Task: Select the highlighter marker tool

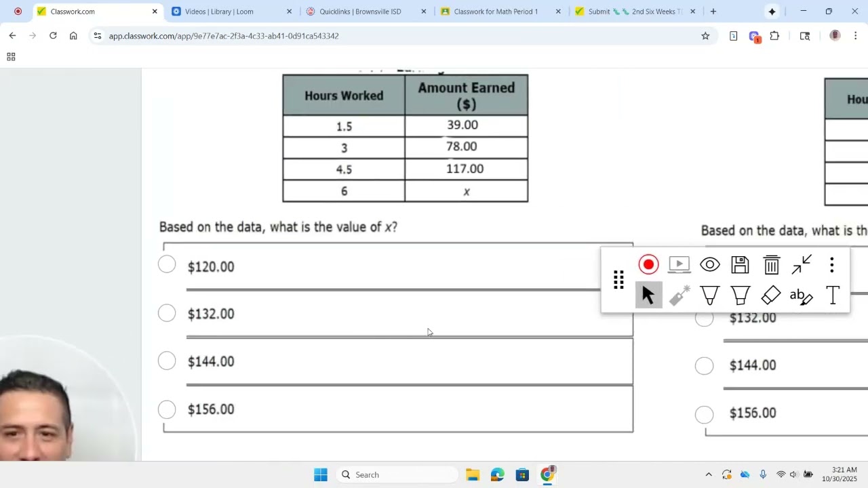Action: point(741,295)
